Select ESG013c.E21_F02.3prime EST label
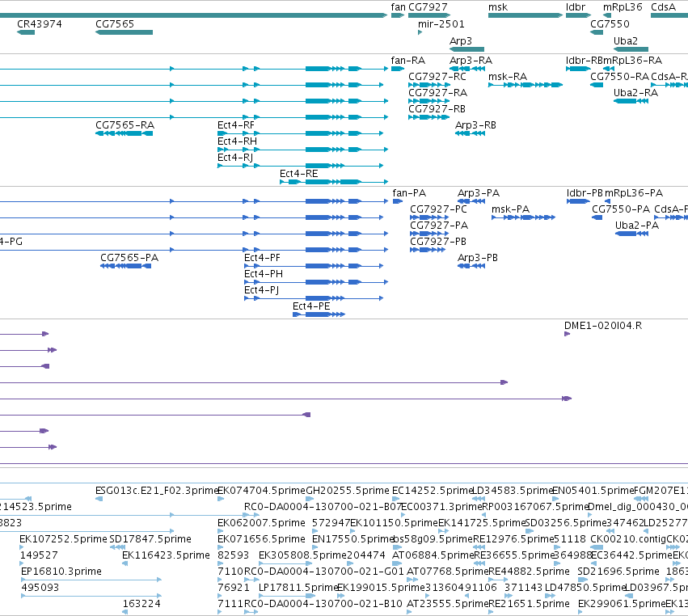 pyautogui.click(x=157, y=491)
